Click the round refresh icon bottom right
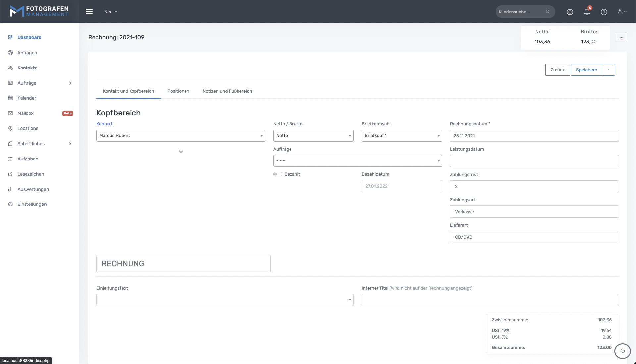This screenshot has height=364, width=636. click(622, 351)
